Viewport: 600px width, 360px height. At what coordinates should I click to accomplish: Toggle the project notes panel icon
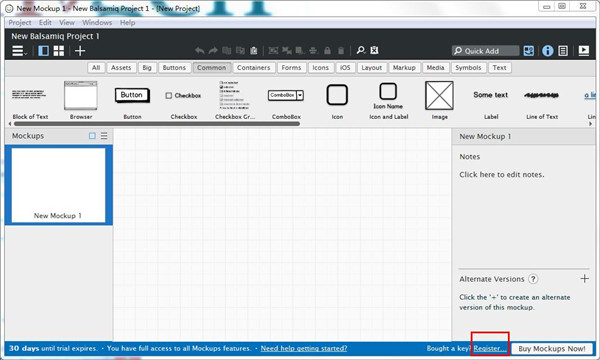click(563, 51)
